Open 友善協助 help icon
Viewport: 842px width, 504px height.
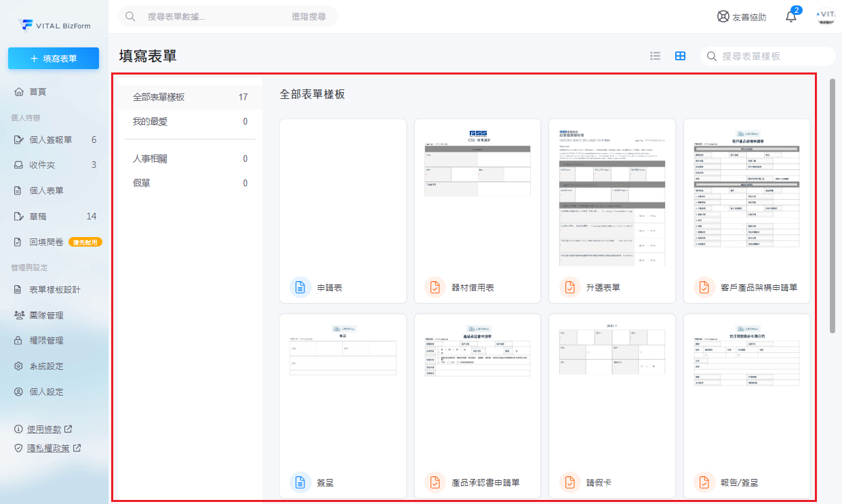tap(723, 17)
